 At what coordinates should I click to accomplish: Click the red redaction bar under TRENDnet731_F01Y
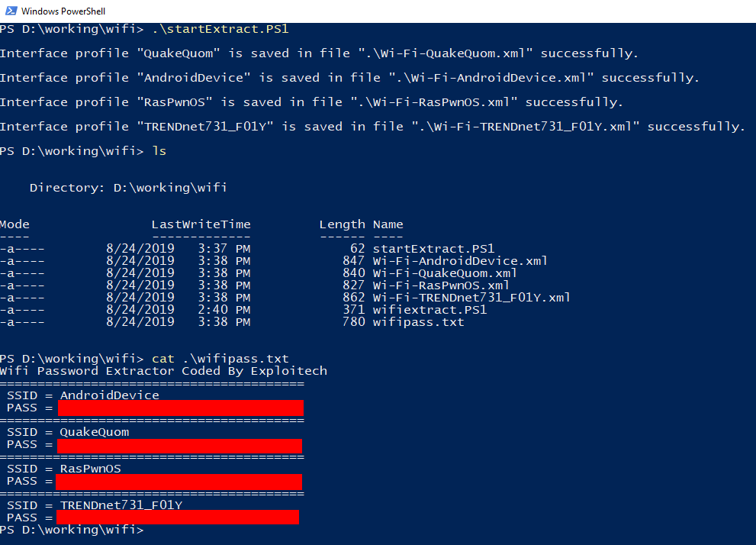tap(178, 517)
